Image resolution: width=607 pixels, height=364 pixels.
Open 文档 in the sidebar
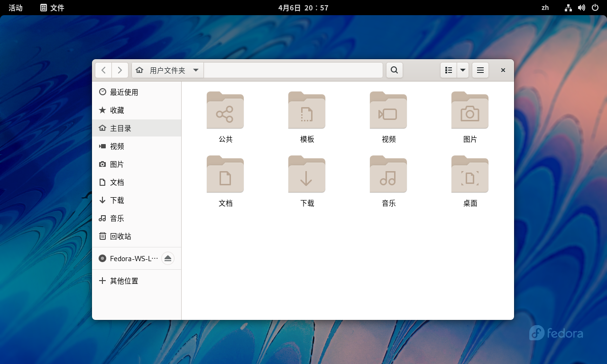pos(137,182)
